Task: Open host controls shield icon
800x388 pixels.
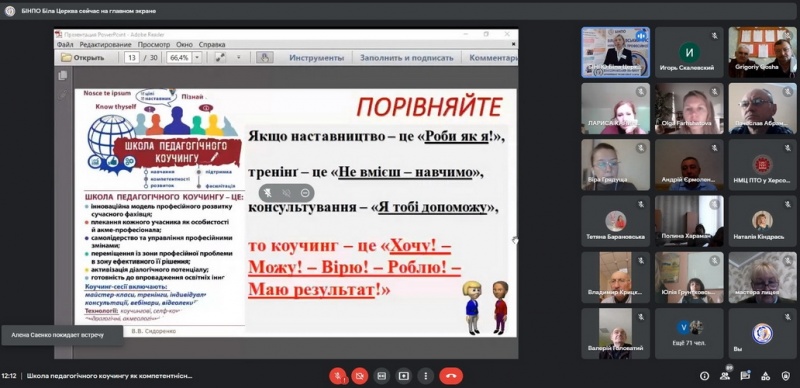Action: click(786, 376)
